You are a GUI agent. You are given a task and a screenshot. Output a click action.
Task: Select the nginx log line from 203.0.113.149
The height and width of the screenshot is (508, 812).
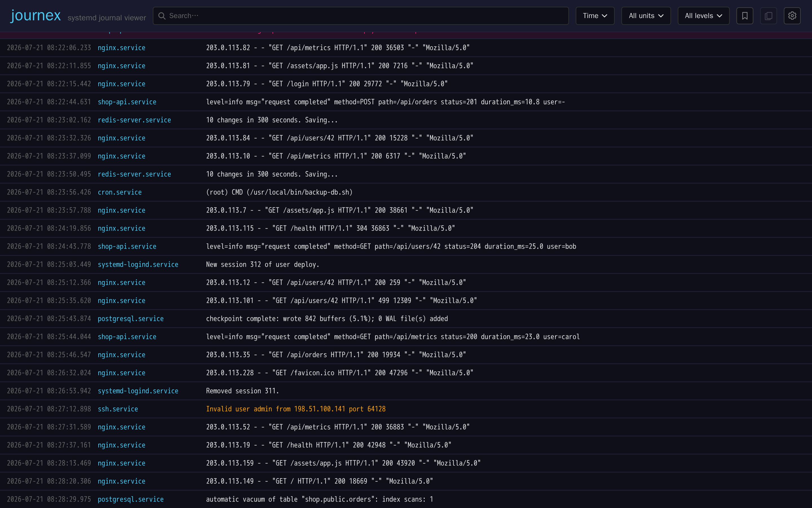click(319, 481)
